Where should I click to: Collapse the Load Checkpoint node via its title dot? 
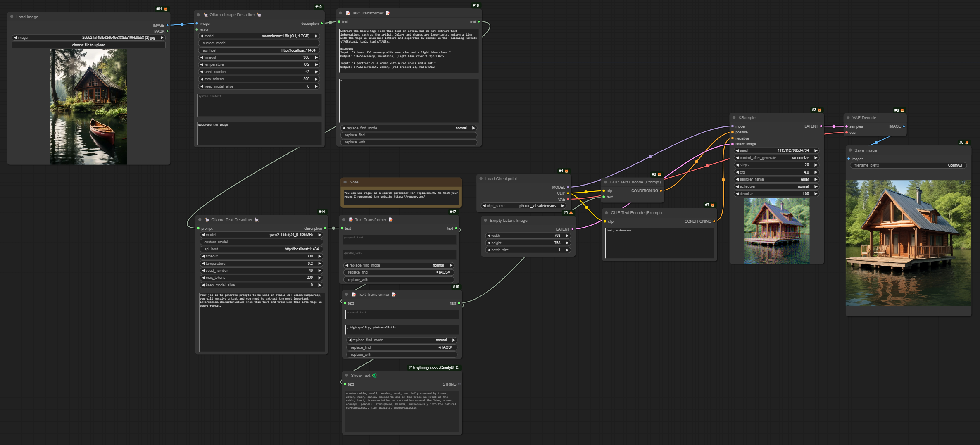(x=481, y=179)
